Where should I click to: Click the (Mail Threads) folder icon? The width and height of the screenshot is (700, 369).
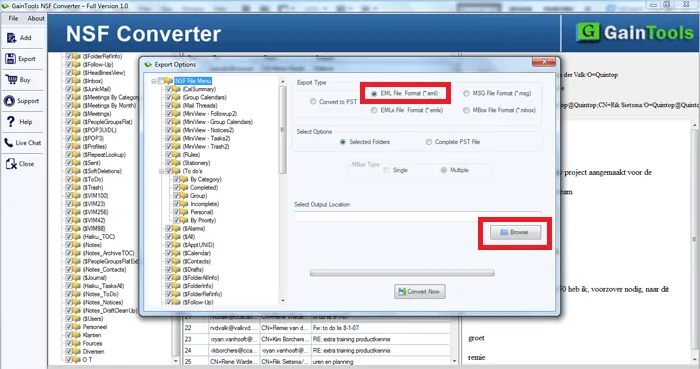click(x=177, y=105)
